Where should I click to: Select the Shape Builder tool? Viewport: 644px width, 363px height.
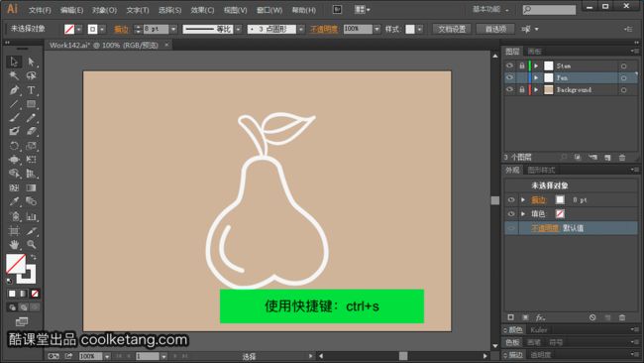14,174
